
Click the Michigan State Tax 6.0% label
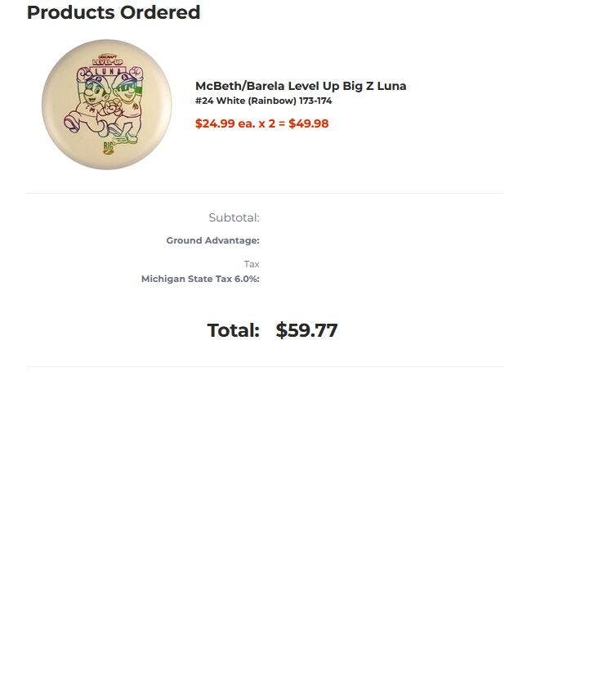pyautogui.click(x=200, y=279)
